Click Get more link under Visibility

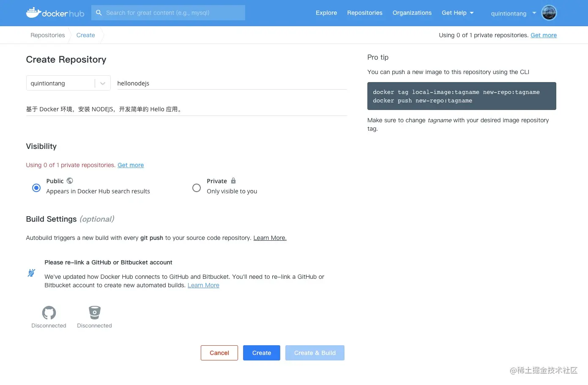(131, 165)
